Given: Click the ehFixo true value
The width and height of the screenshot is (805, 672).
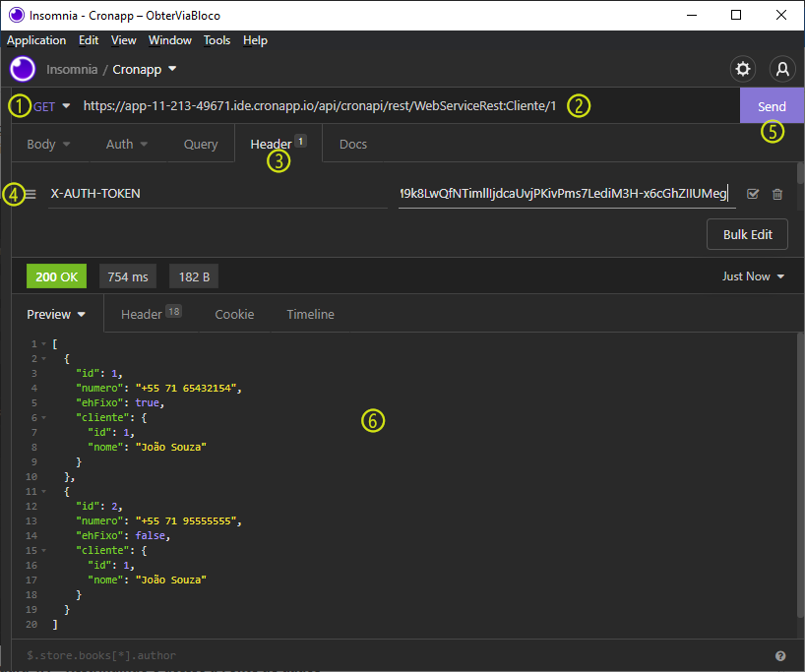Looking at the screenshot, I should coord(147,403).
